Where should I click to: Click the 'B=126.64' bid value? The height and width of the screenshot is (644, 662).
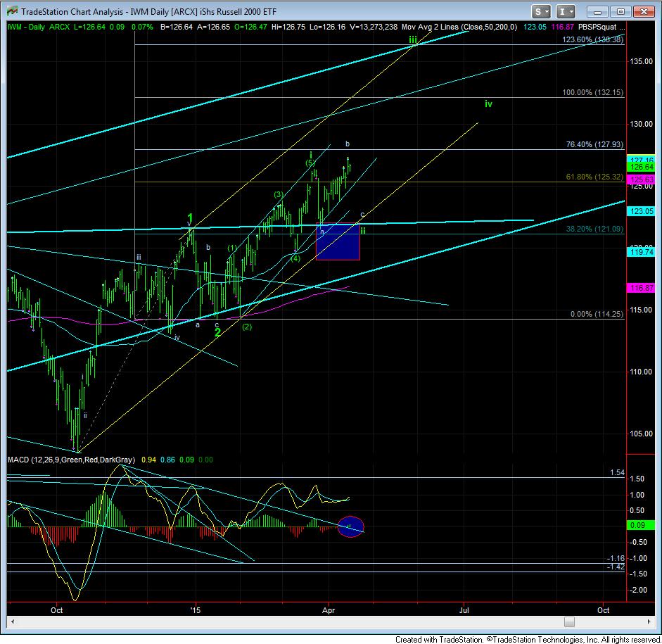point(177,27)
